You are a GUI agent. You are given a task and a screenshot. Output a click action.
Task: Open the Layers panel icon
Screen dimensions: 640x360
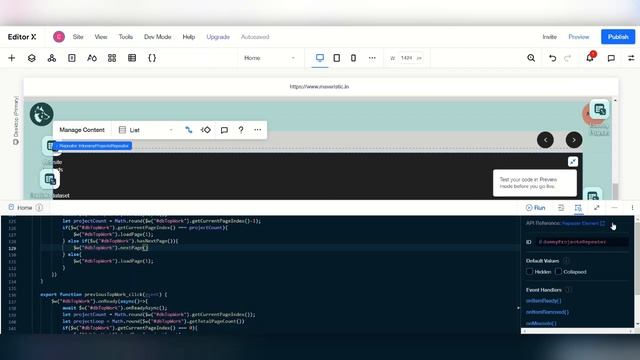coord(31,58)
